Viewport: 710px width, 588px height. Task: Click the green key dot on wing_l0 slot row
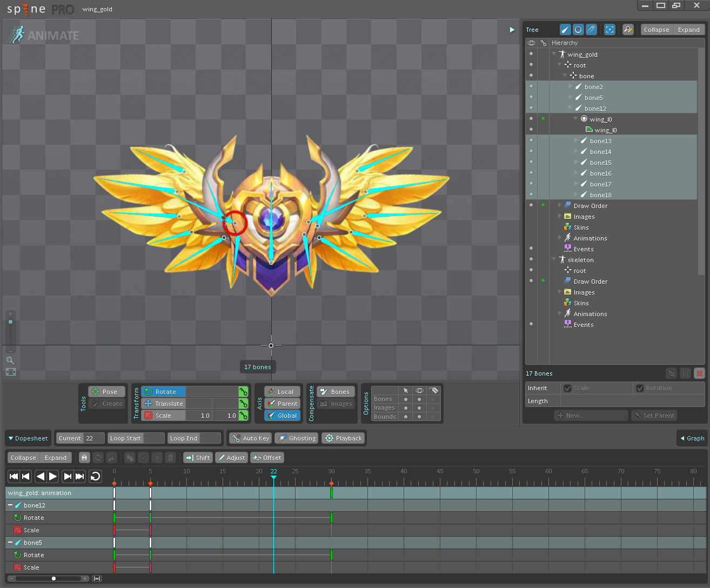click(543, 118)
